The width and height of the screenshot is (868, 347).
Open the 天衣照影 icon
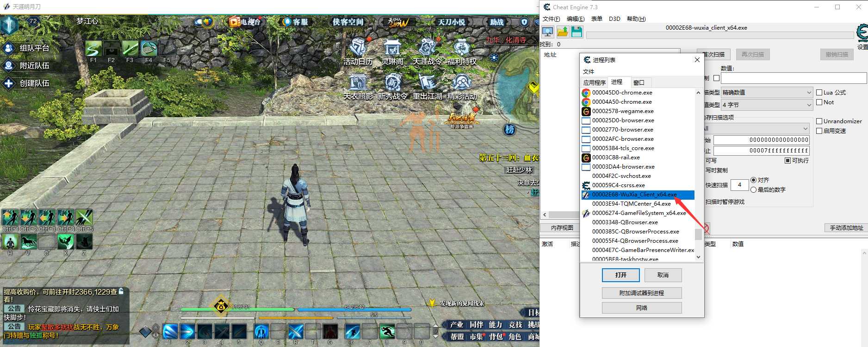(358, 82)
